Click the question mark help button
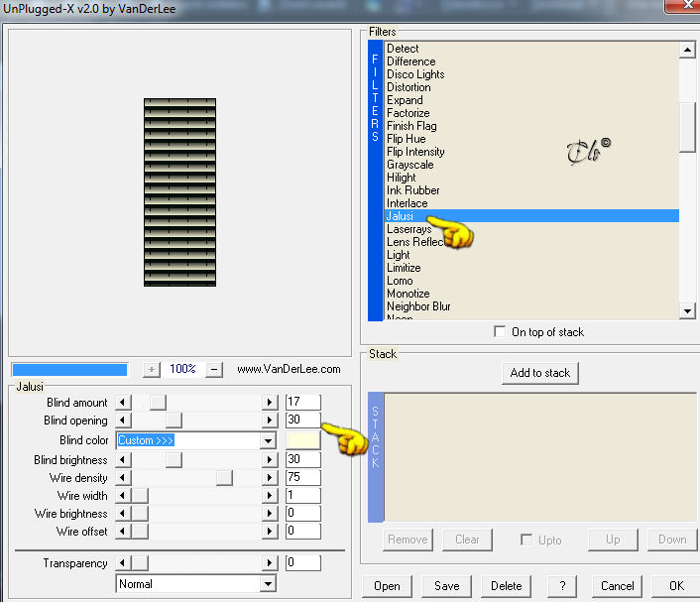The width and height of the screenshot is (700, 602). [562, 585]
